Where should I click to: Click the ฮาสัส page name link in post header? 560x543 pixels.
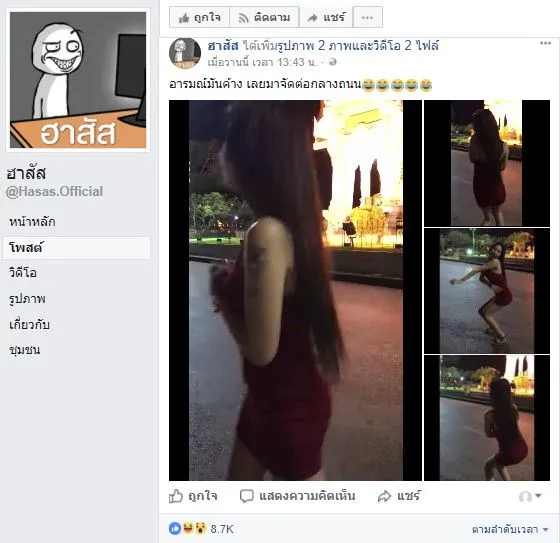coord(223,46)
